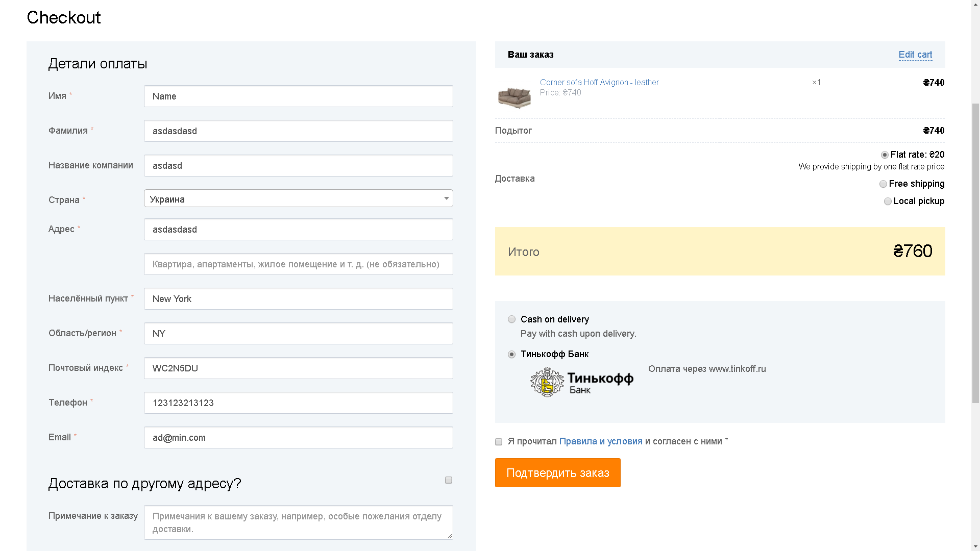Viewport: 980px width, 551px height.
Task: Open the Edit cart link
Action: coord(915,55)
